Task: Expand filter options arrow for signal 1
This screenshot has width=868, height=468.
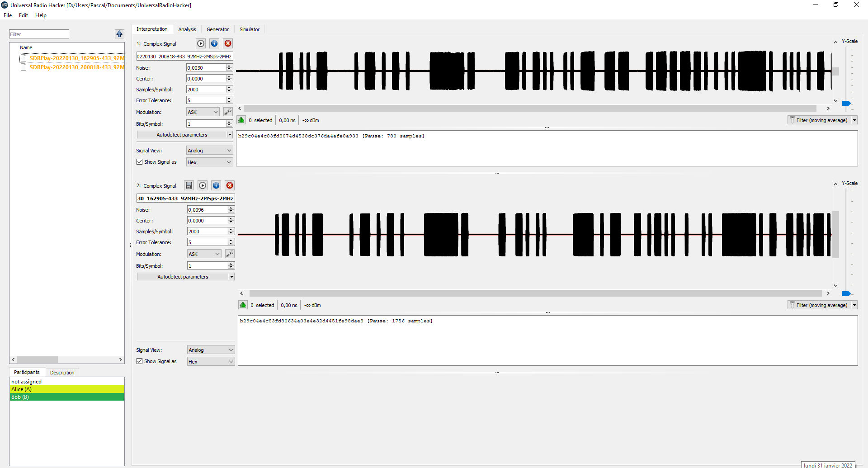Action: [x=854, y=120]
